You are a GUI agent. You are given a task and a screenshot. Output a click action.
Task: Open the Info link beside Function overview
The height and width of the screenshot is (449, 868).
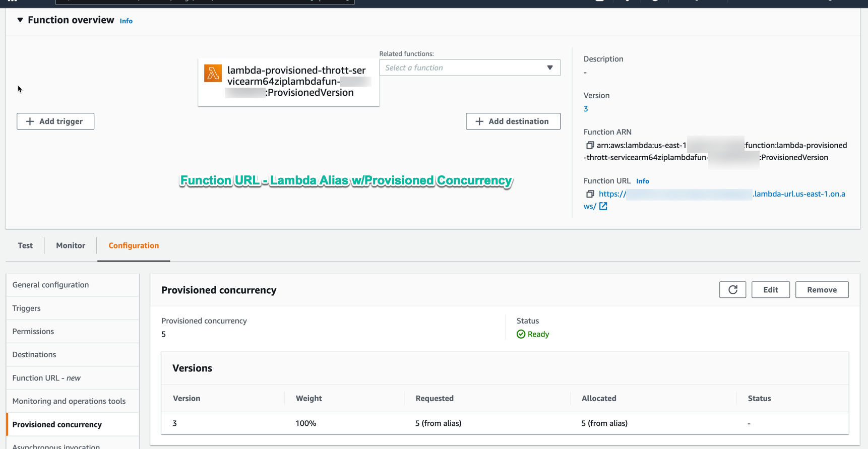tap(126, 21)
